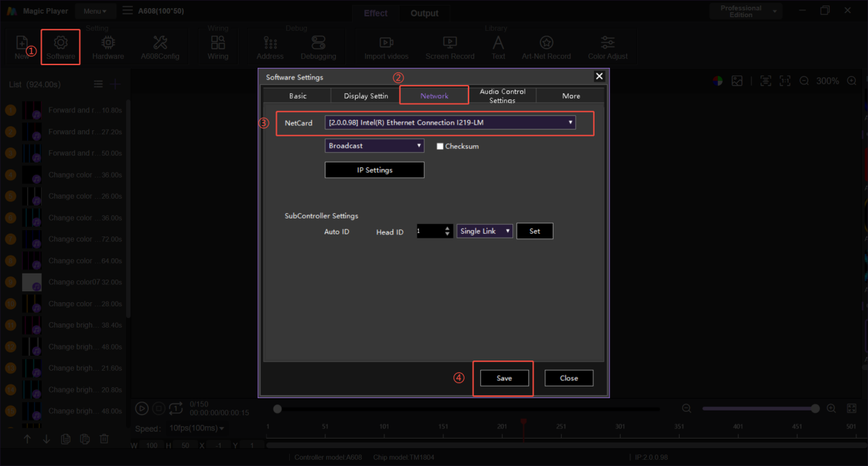Click the 1:1 actual size icon
Viewport: 868px width, 466px height.
pyautogui.click(x=785, y=81)
